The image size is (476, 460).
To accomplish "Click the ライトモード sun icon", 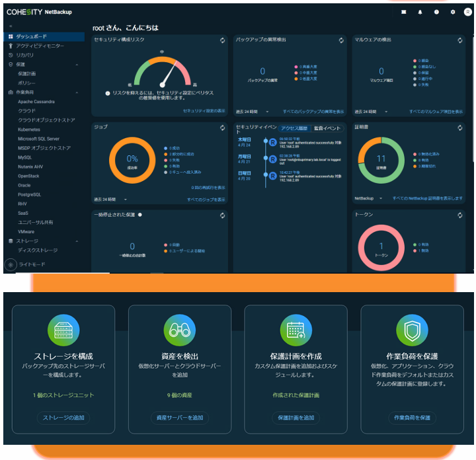I will 11,264.
